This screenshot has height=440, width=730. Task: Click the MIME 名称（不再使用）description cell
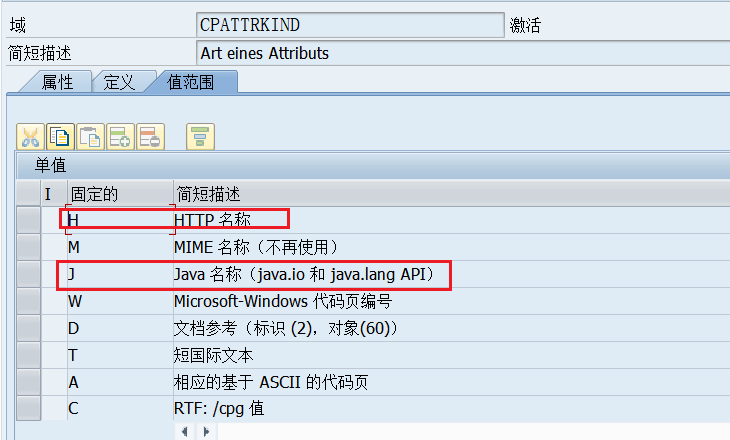[452, 247]
